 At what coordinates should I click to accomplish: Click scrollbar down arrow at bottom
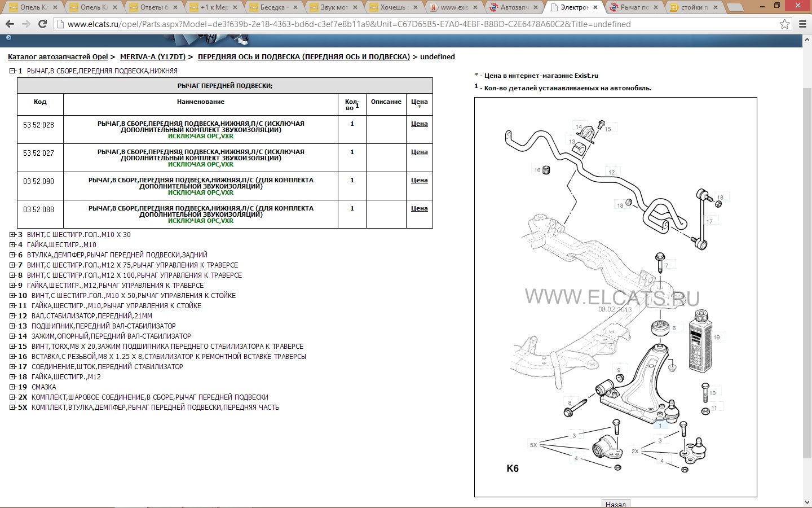pyautogui.click(x=807, y=502)
